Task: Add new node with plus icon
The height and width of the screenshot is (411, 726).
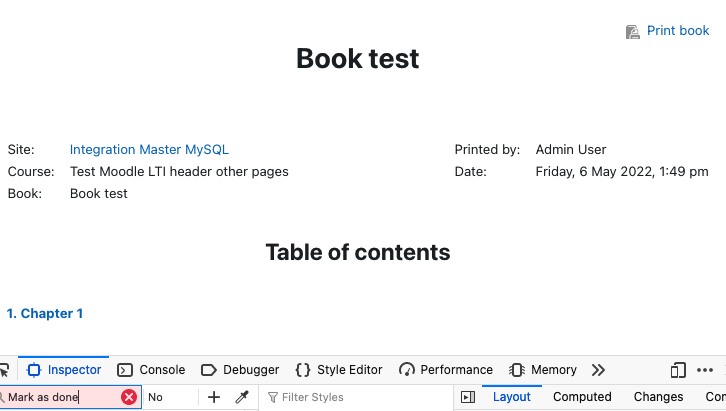Action: coord(214,397)
